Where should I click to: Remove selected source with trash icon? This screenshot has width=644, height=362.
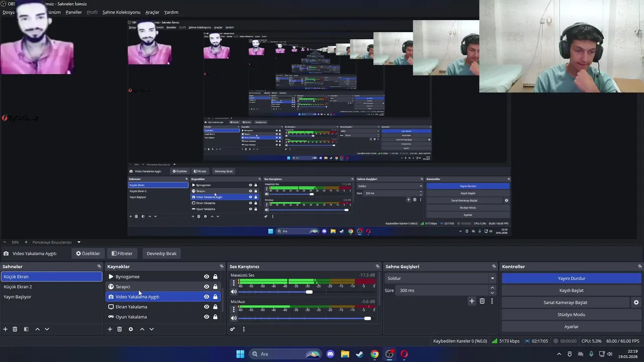tap(119, 329)
